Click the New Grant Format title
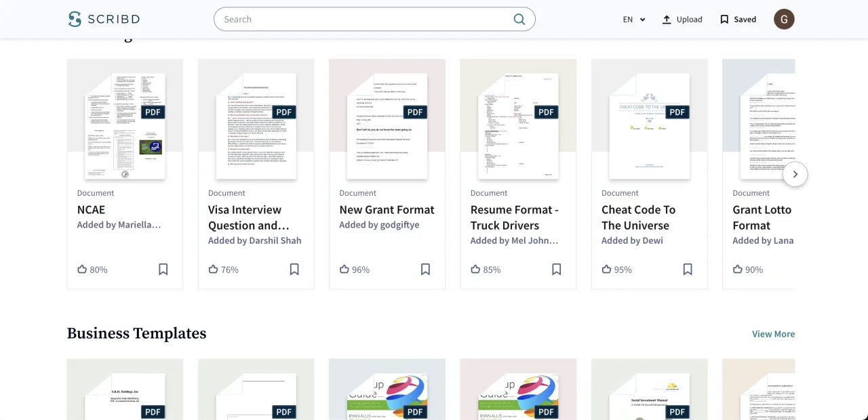Viewport: 868px width, 420px height. (x=387, y=210)
